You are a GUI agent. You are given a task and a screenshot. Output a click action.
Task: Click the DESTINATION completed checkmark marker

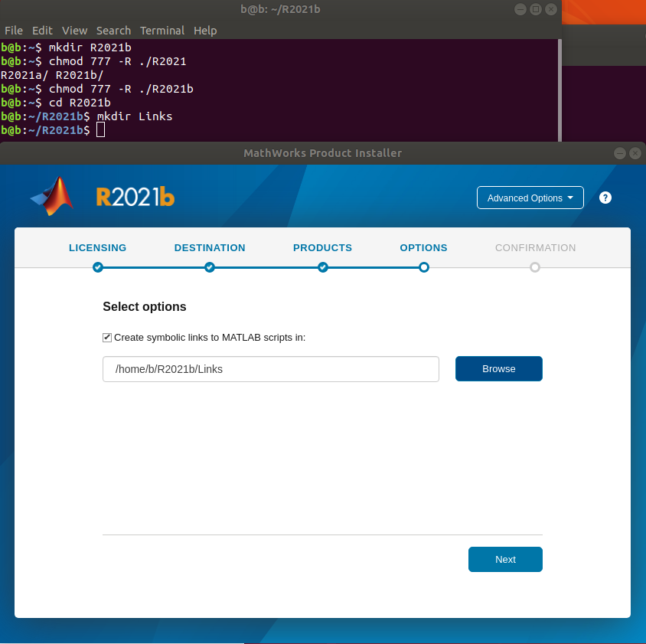(210, 267)
